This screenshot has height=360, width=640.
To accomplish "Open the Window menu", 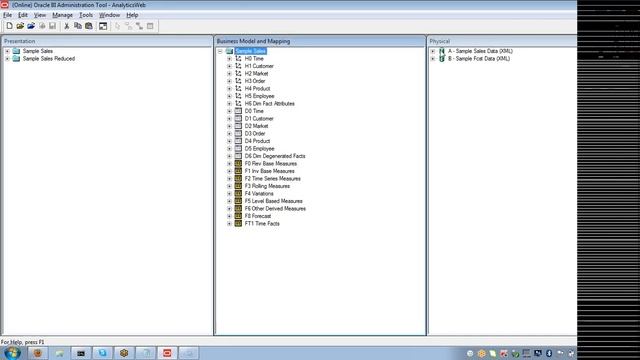I will pos(109,15).
